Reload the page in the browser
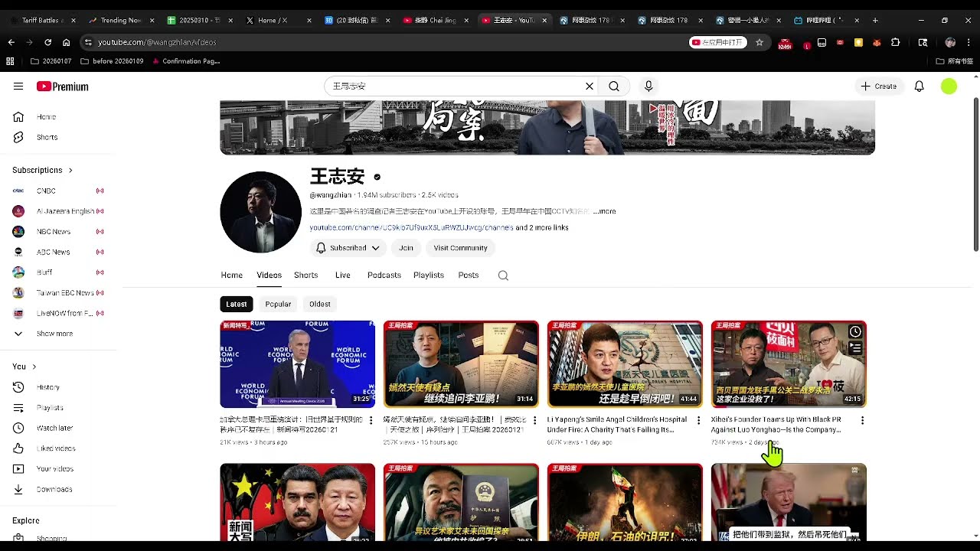Viewport: 980px width, 551px height. coord(47,42)
